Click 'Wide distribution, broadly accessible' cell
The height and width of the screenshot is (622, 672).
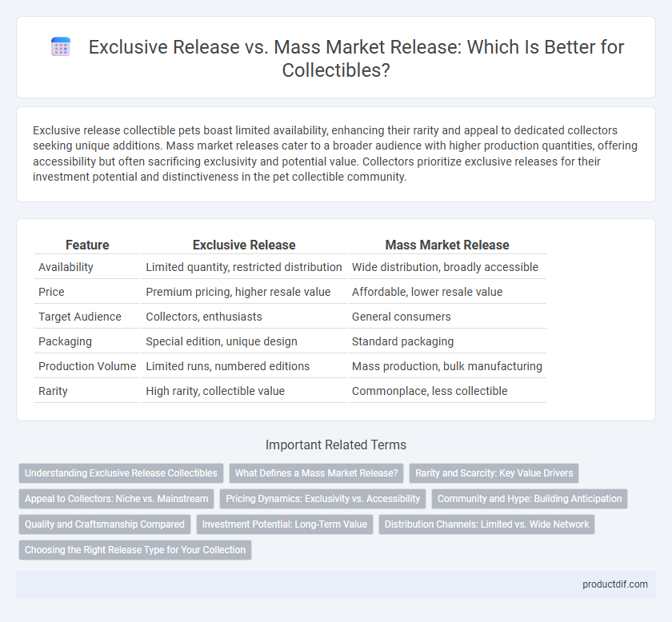[x=447, y=267]
